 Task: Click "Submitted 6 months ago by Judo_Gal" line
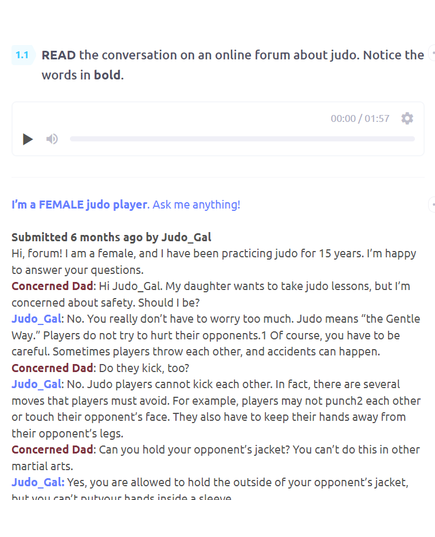coord(111,237)
